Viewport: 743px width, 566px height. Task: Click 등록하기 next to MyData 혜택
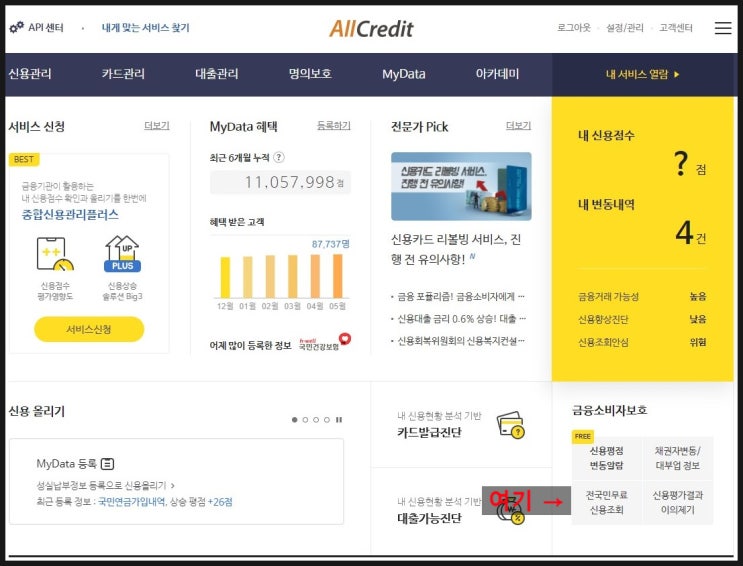click(x=334, y=126)
